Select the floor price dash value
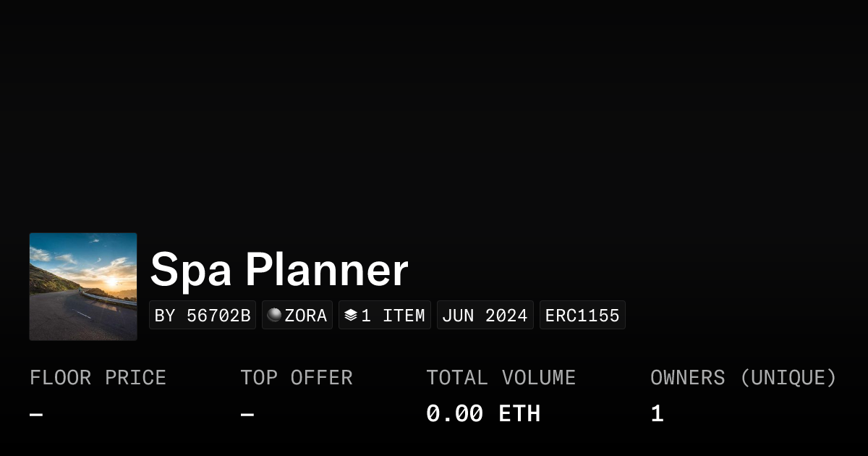Image resolution: width=868 pixels, height=456 pixels. click(x=36, y=415)
